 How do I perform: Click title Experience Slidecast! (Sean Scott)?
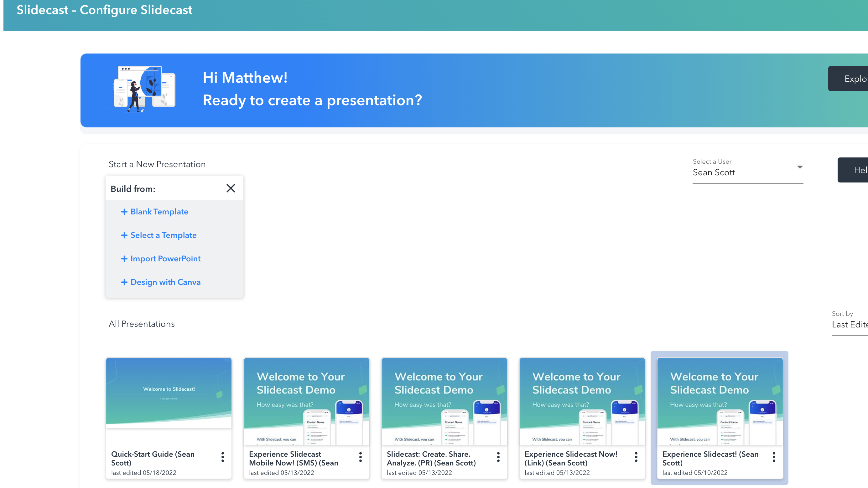711,458
